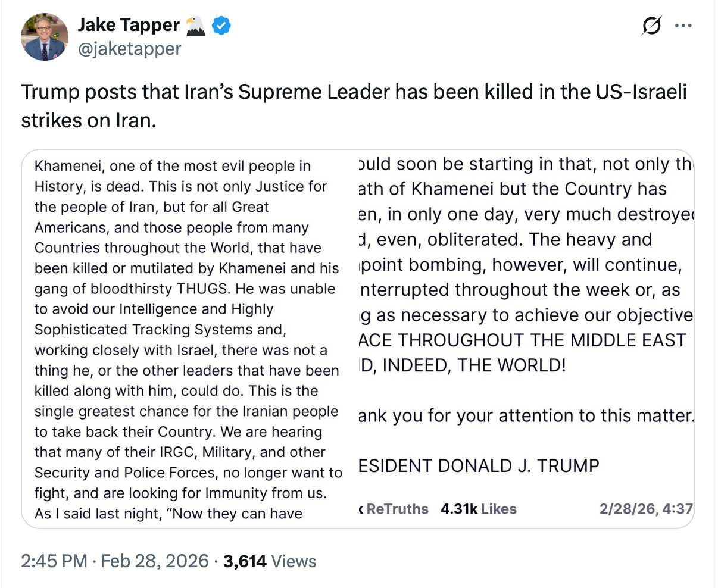Image resolution: width=718 pixels, height=588 pixels.
Task: Open the three-dot more options menu
Action: 683,26
